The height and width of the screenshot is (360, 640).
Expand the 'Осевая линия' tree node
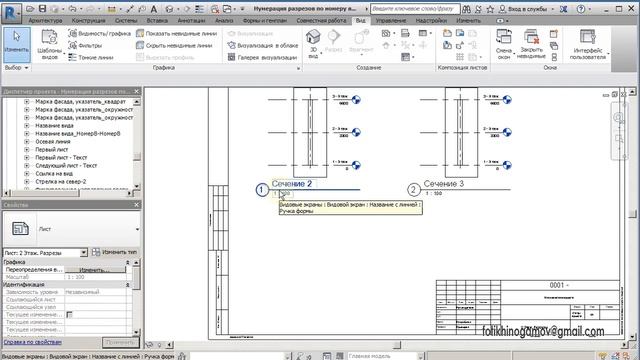pos(27,142)
